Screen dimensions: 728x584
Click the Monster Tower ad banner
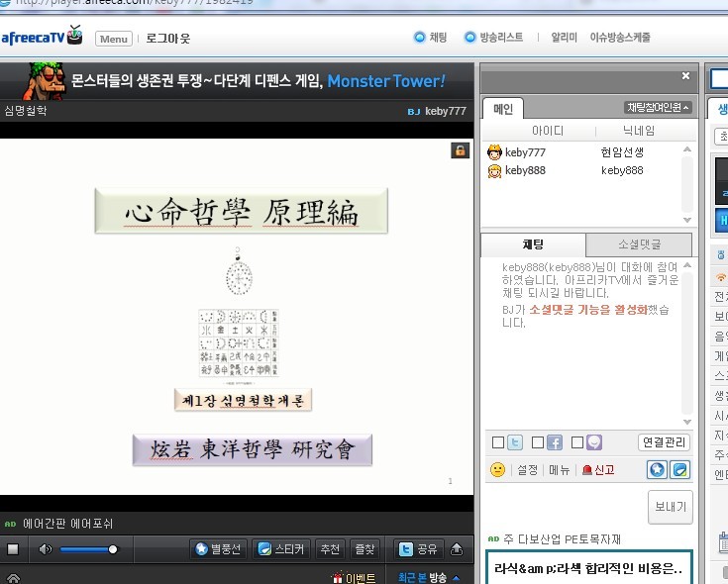coord(237,81)
